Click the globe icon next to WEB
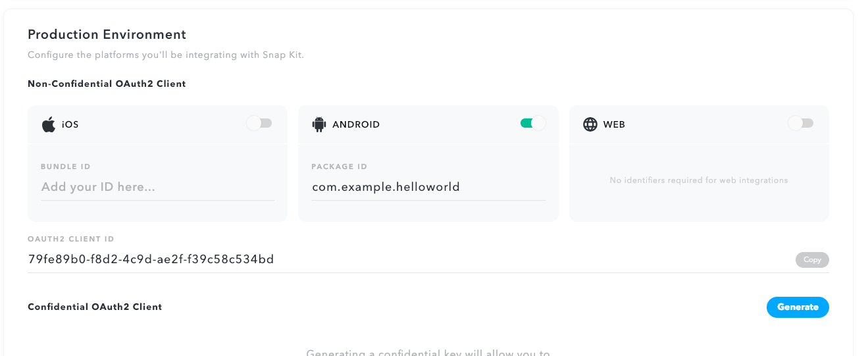Screen dimensions: 868x356 [590, 124]
